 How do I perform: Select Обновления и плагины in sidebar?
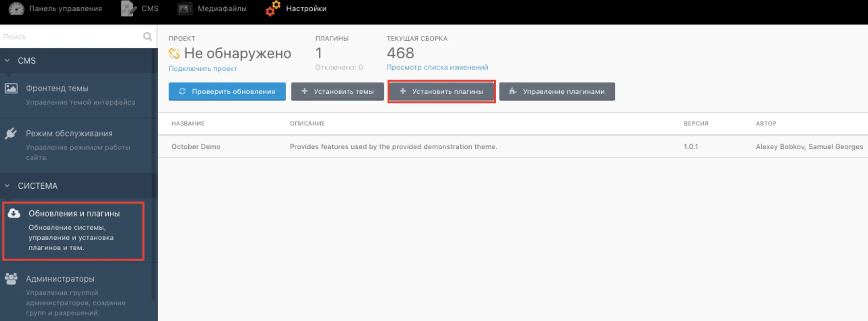74,231
